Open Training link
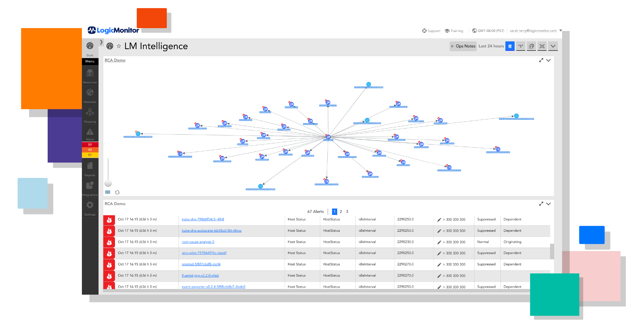The width and height of the screenshot is (644, 326). [454, 31]
